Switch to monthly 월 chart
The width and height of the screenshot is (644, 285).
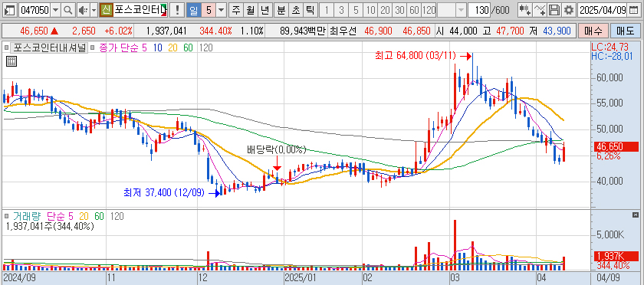250,10
